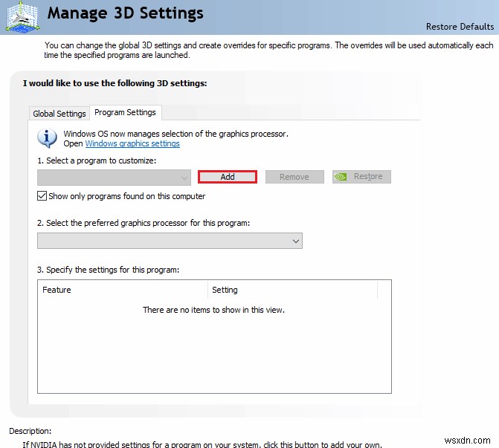Click the Manage 3D Settings title text
Viewport: 499px width, 448px height.
125,13
